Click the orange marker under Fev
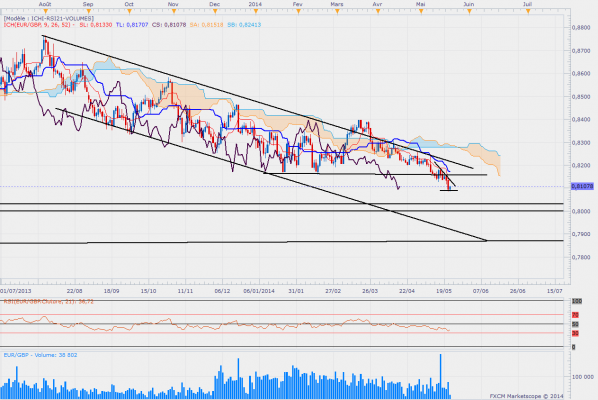This screenshot has width=598, height=400. (x=298, y=12)
